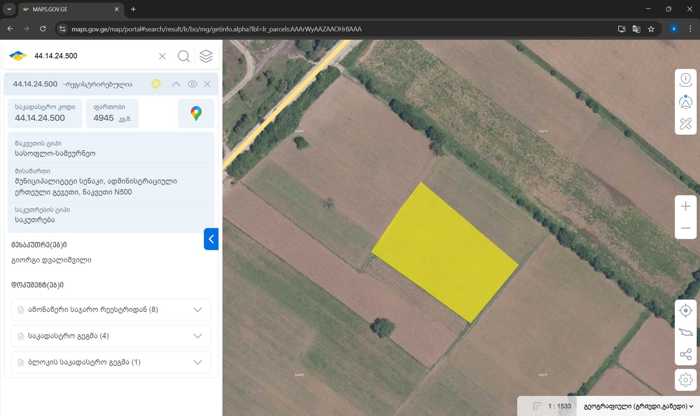
Task: Open parcel location in Google Maps
Action: pos(196,114)
